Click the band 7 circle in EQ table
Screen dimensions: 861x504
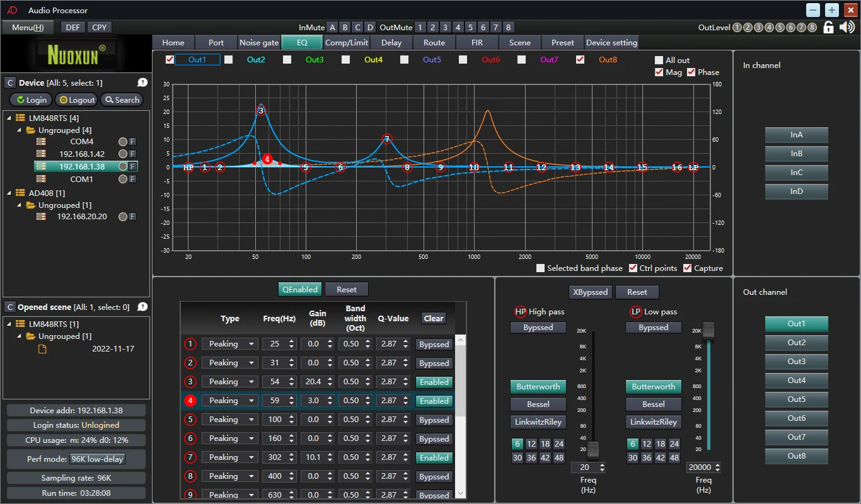[190, 457]
